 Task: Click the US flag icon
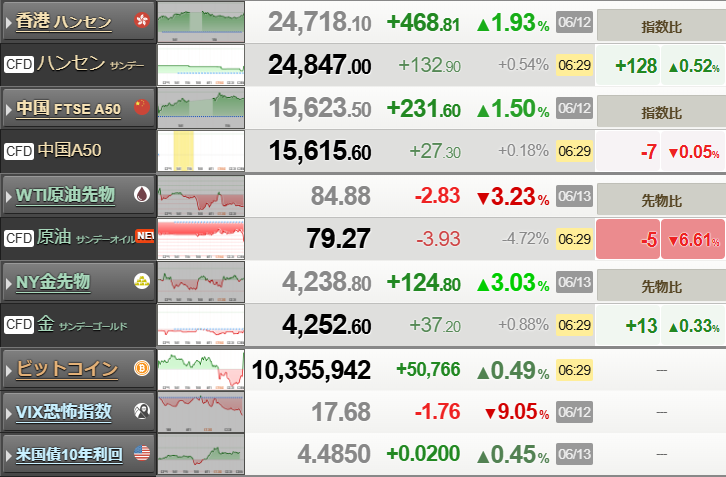(x=142, y=453)
